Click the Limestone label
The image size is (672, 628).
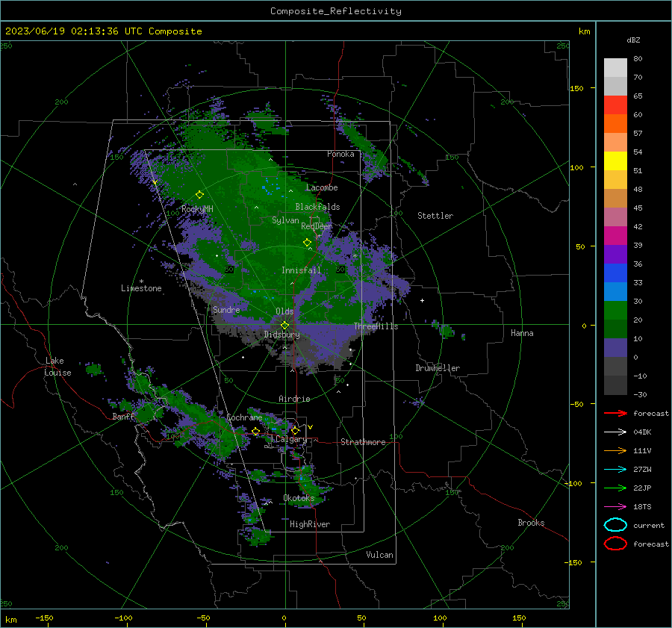(x=141, y=288)
